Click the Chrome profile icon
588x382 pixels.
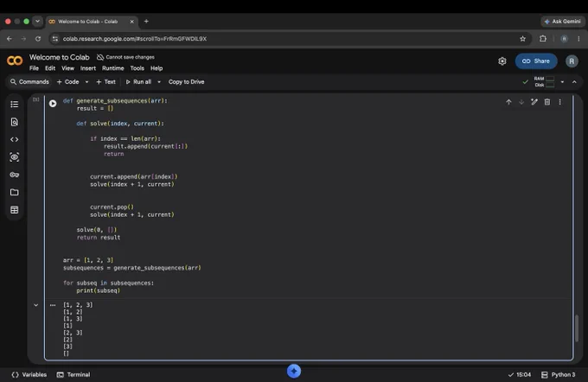tap(564, 39)
